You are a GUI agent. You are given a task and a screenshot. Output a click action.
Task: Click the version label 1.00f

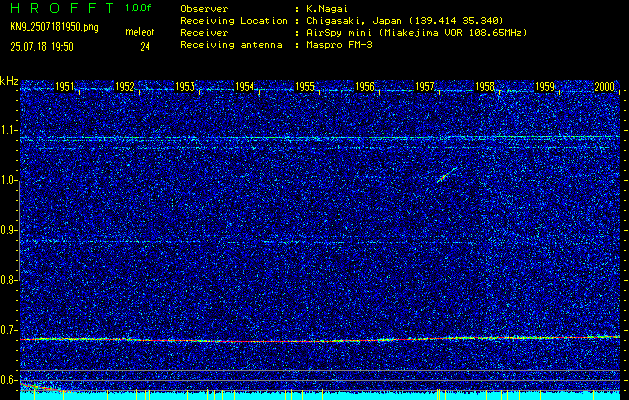tap(138, 8)
